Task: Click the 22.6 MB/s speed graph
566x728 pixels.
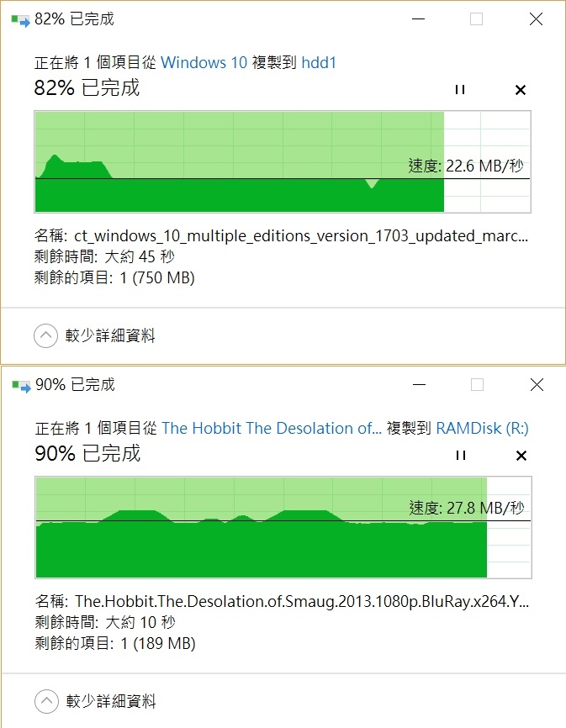Action: coord(283,161)
